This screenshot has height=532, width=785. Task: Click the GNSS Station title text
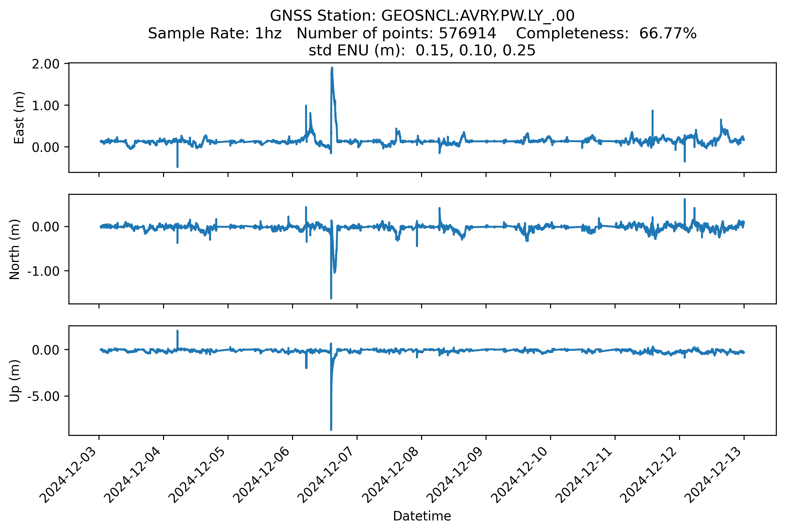(x=422, y=16)
